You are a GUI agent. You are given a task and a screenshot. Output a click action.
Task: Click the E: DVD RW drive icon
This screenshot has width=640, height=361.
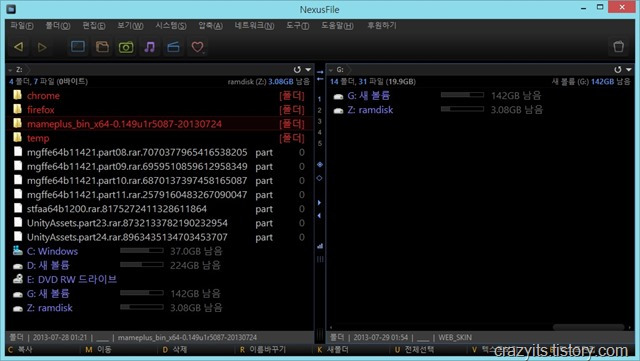[x=18, y=279]
